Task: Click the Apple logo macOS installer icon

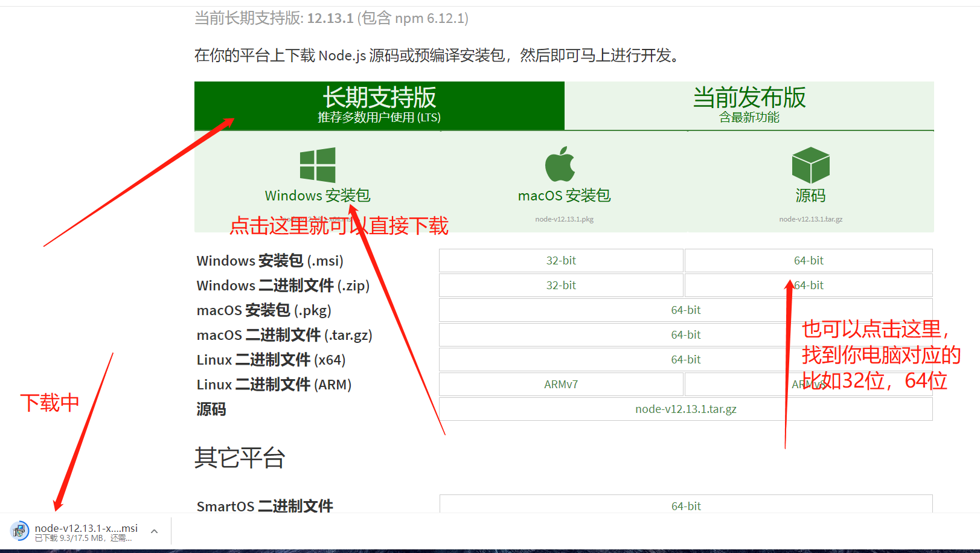Action: pyautogui.click(x=560, y=164)
